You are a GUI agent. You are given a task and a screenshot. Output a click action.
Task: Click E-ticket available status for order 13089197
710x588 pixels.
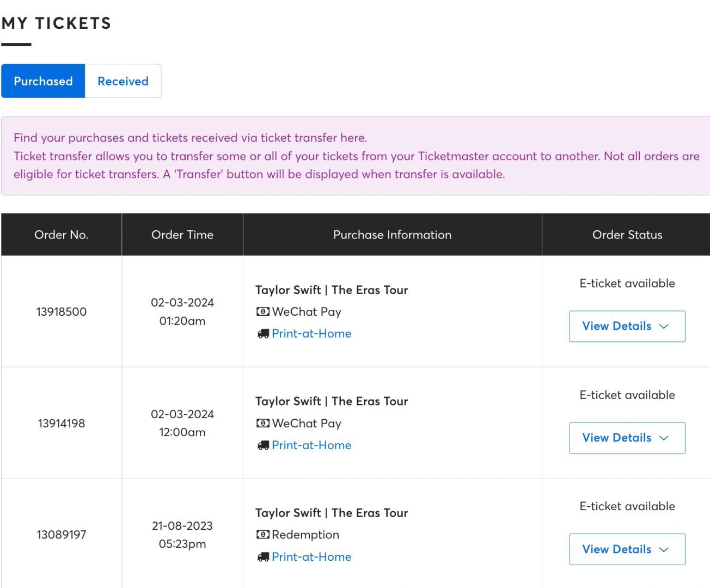(627, 506)
